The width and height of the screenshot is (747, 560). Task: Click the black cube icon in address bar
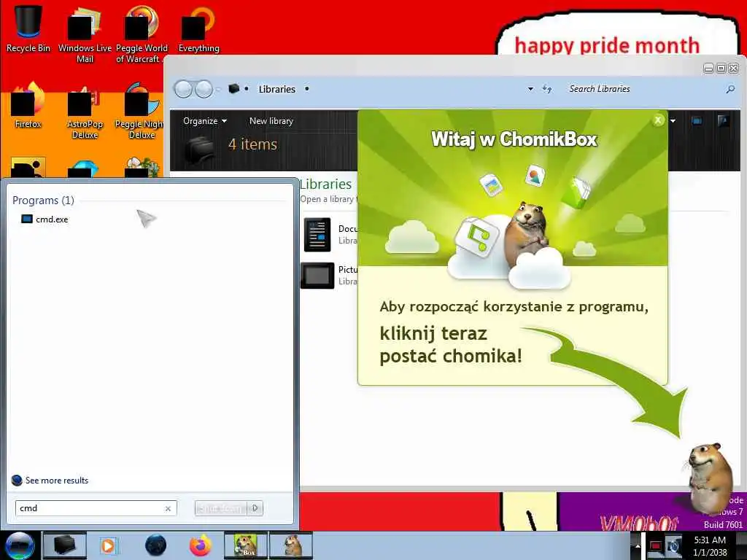tap(233, 88)
